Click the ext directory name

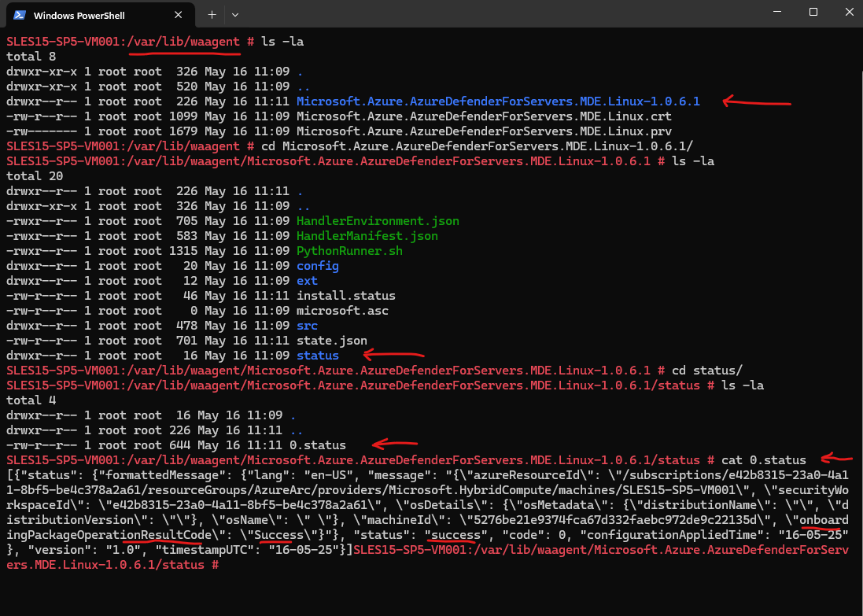click(307, 281)
